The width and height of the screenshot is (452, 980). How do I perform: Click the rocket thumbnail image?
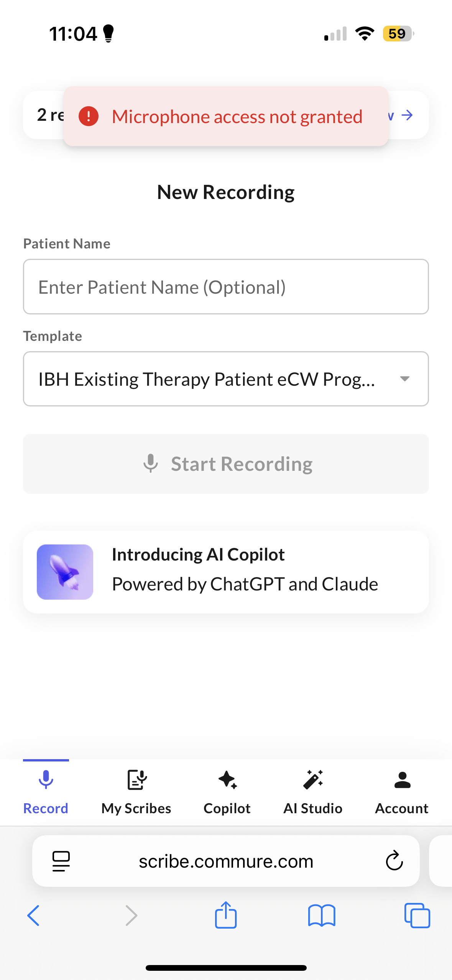pyautogui.click(x=65, y=572)
